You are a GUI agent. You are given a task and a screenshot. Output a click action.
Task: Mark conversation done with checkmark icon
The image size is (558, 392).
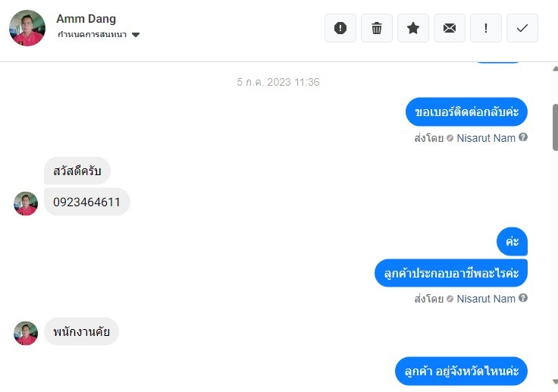click(522, 28)
